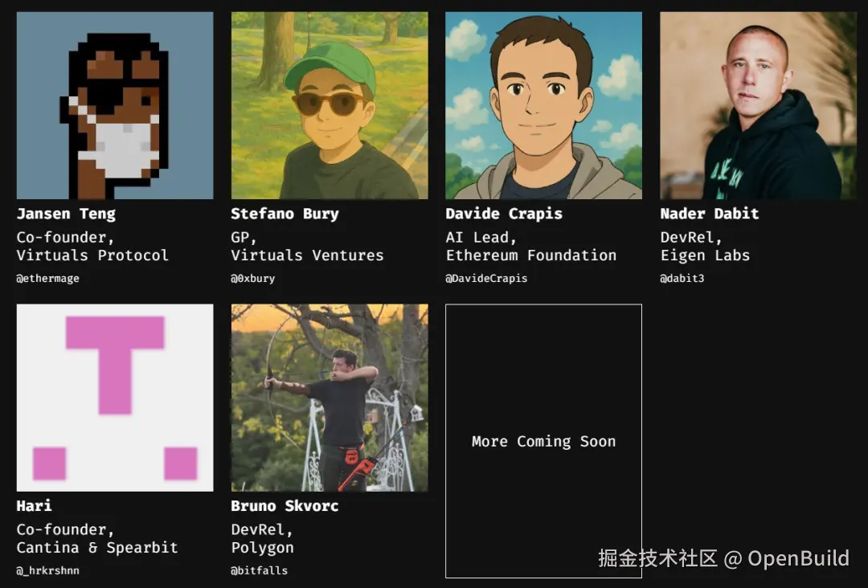Click Stefano Bury's green cap portrait

tap(330, 105)
